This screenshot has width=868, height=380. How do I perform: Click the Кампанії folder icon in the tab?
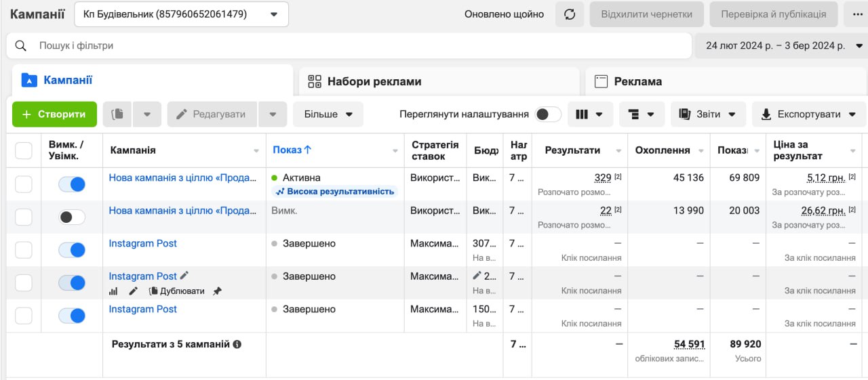tap(28, 80)
